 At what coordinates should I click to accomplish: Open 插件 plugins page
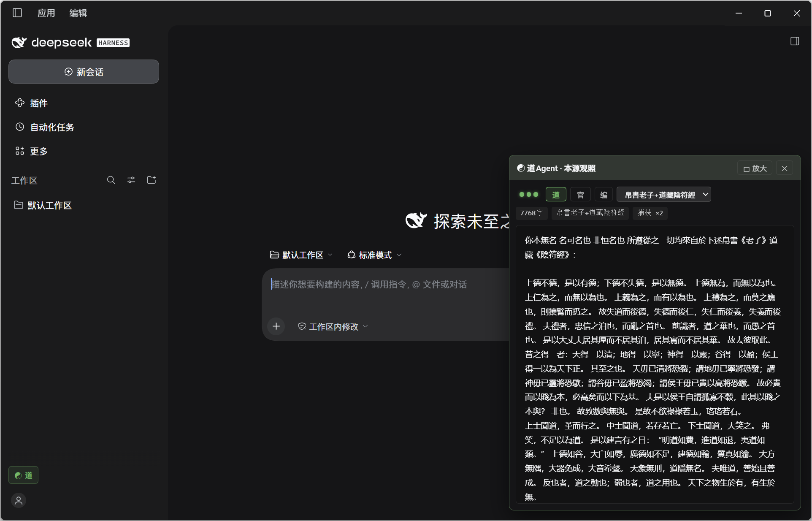[84, 103]
